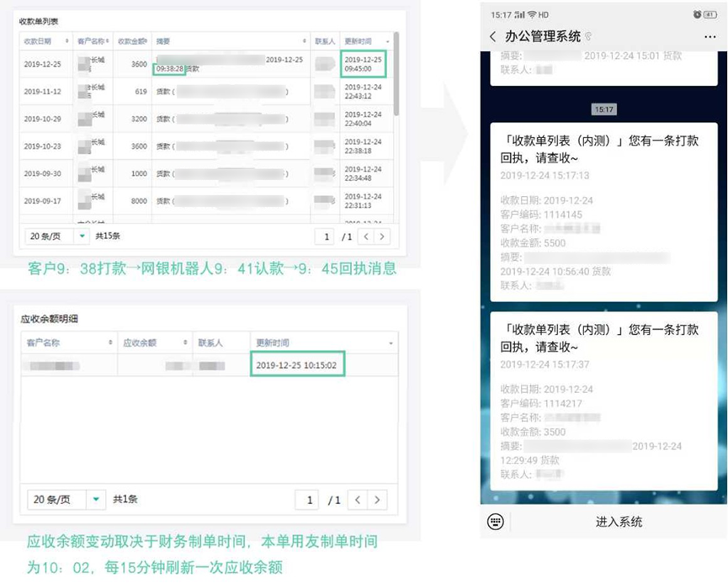Click the 共1条 total count label
The image size is (728, 584).
click(125, 499)
